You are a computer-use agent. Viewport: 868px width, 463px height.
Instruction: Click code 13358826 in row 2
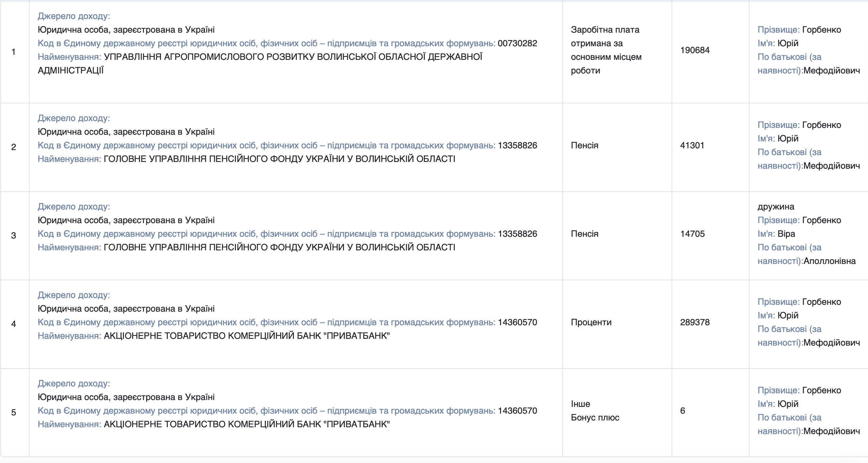517,145
